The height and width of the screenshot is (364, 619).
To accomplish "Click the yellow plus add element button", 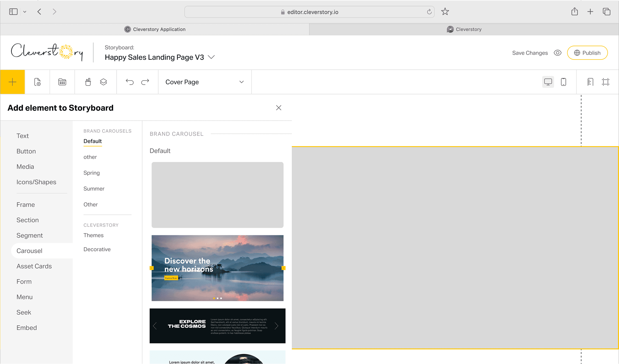I will tap(13, 82).
